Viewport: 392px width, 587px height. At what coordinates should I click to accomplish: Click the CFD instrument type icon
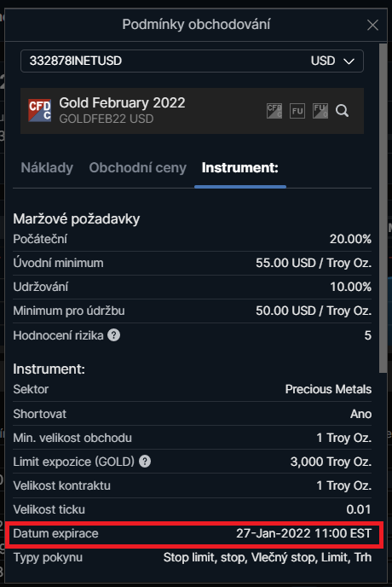click(274, 111)
